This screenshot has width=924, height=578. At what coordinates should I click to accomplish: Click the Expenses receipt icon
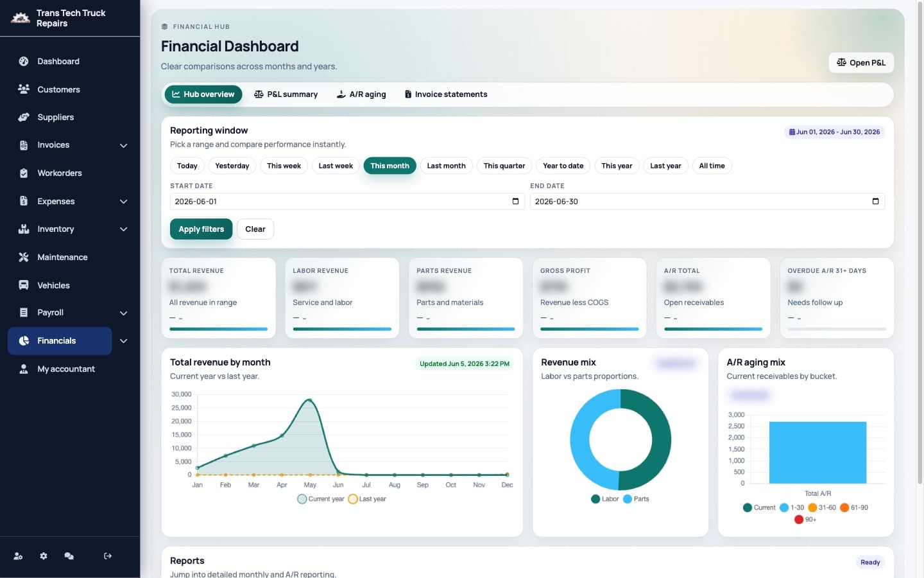click(24, 201)
